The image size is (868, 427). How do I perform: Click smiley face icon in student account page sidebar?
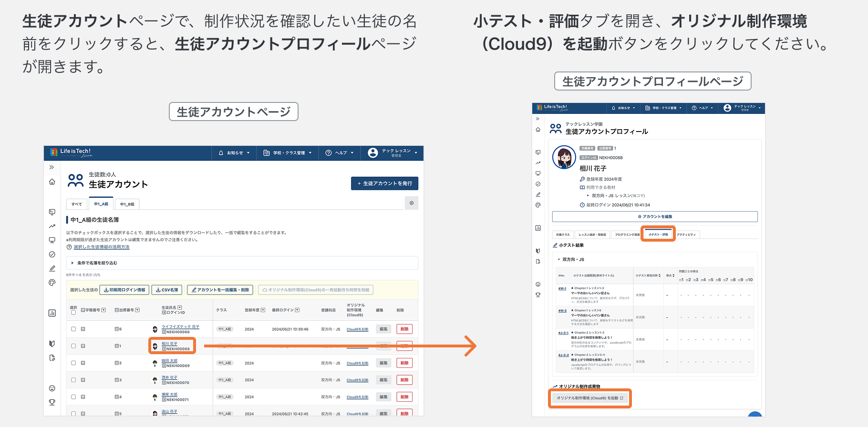click(x=52, y=388)
